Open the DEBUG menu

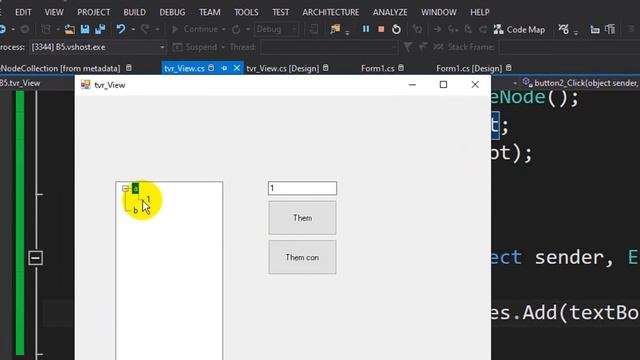click(x=172, y=12)
